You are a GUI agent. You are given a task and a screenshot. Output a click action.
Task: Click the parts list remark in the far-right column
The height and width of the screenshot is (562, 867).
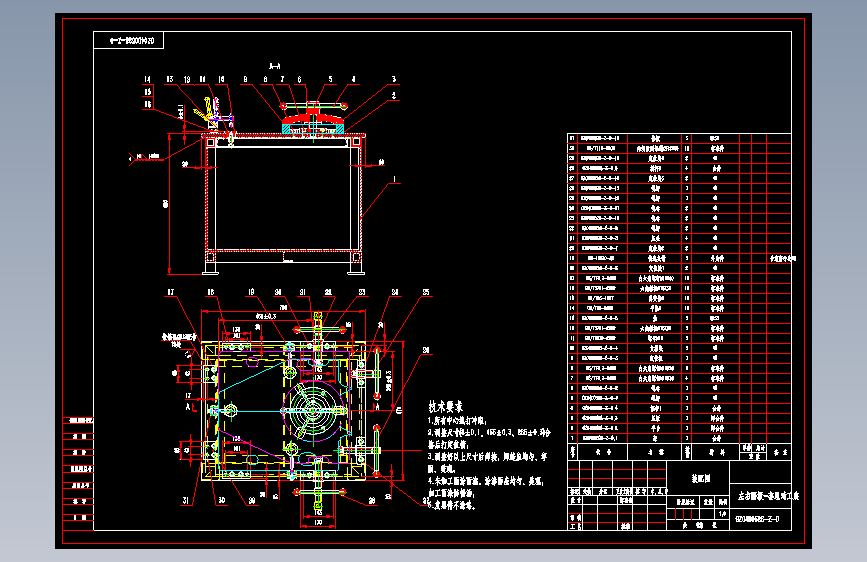(x=782, y=258)
